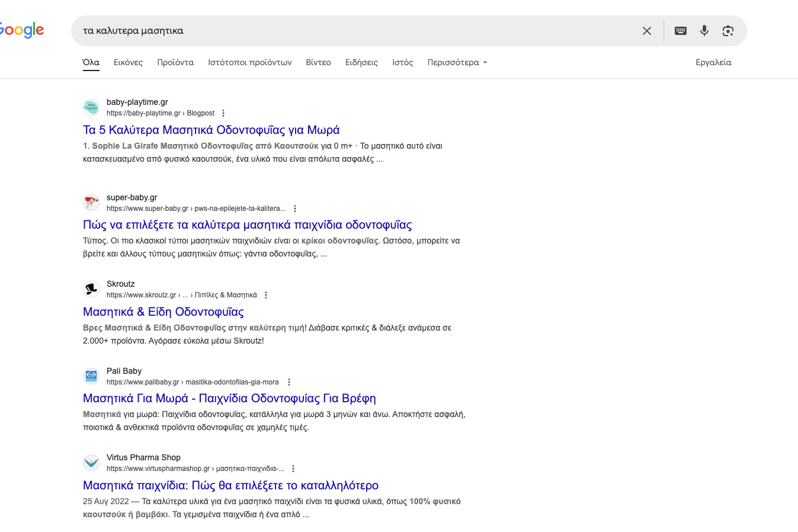This screenshot has height=532, width=798.
Task: Switch to Ιστός tab
Action: pos(403,62)
